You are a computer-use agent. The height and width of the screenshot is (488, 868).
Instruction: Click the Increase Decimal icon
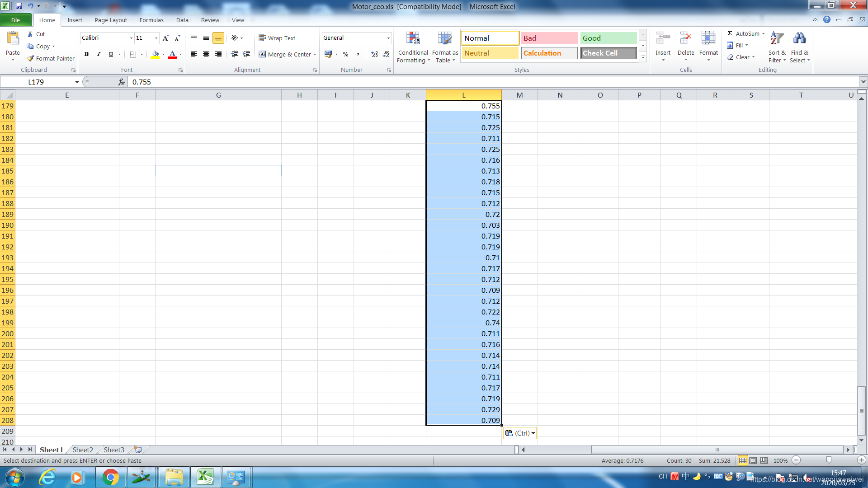pos(374,54)
